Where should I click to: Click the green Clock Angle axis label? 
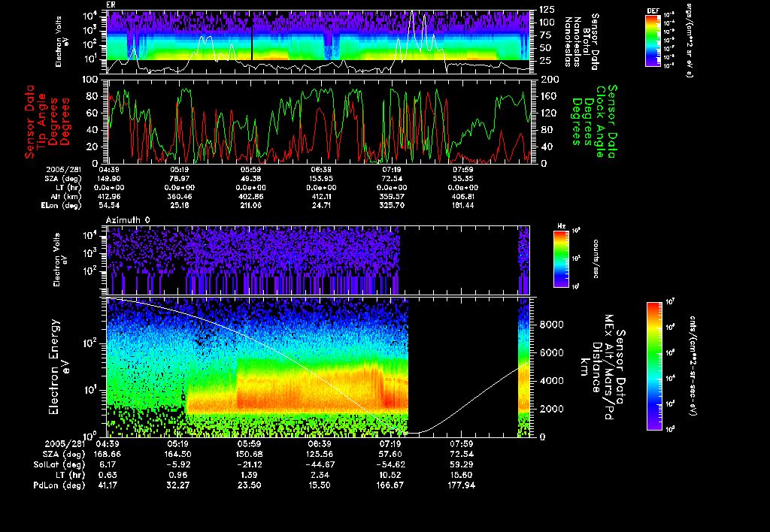click(594, 122)
